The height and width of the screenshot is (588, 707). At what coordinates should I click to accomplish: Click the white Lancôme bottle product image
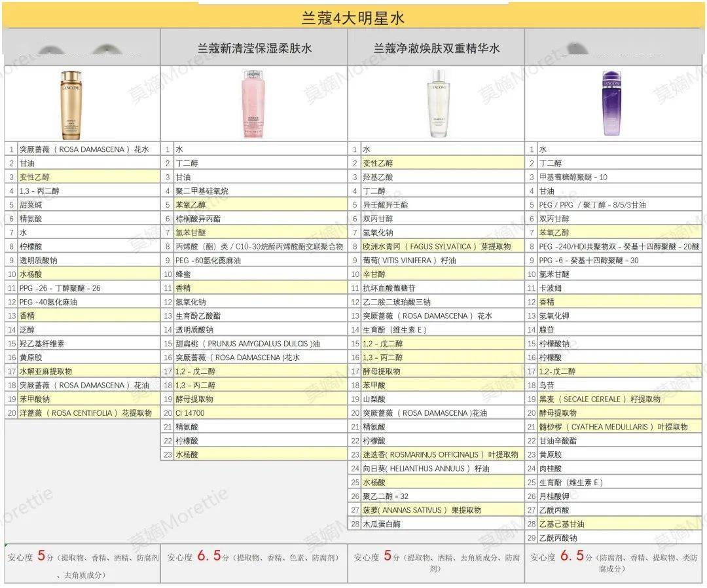point(437,103)
